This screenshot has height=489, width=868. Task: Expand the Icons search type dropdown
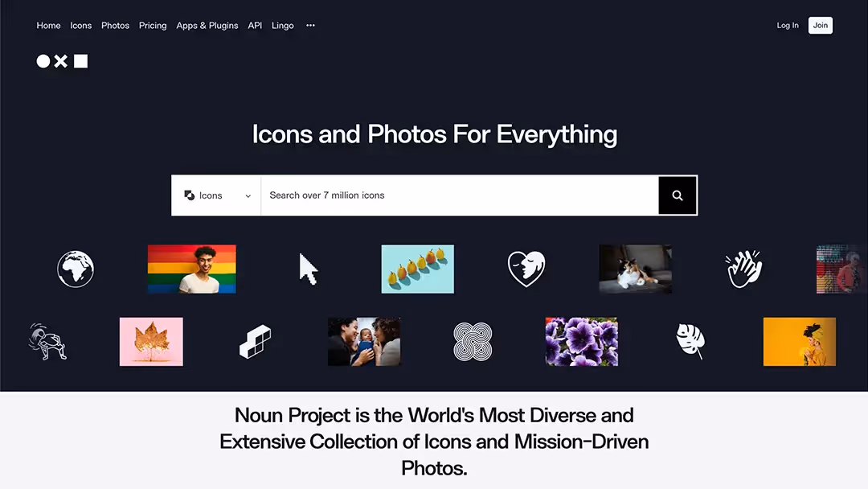[216, 195]
